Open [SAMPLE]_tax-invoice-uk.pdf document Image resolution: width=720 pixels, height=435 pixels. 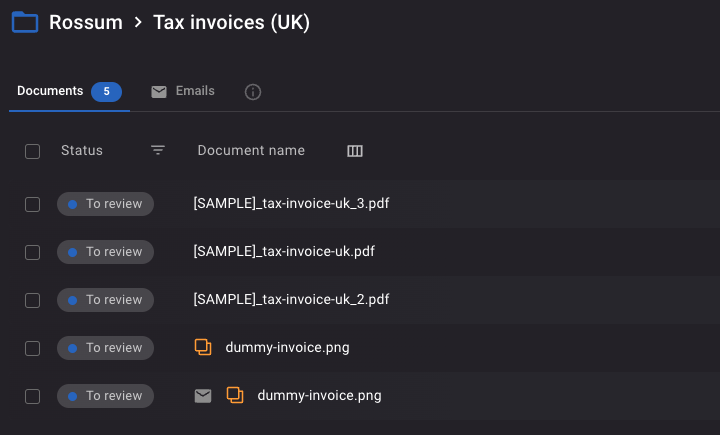coord(284,251)
